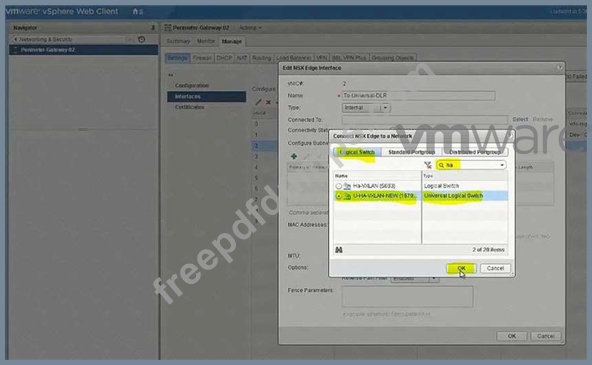The image size is (592, 365).
Task: Click the pencil edit icon above interface list
Action: point(258,102)
